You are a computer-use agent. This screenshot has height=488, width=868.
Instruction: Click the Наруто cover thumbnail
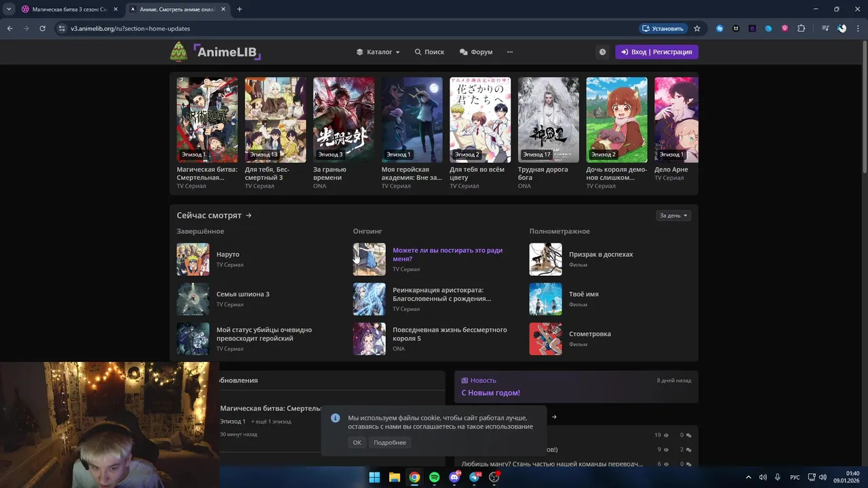coord(193,260)
